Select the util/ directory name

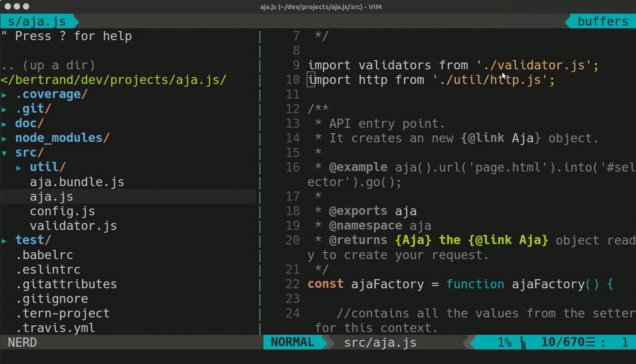pos(48,167)
